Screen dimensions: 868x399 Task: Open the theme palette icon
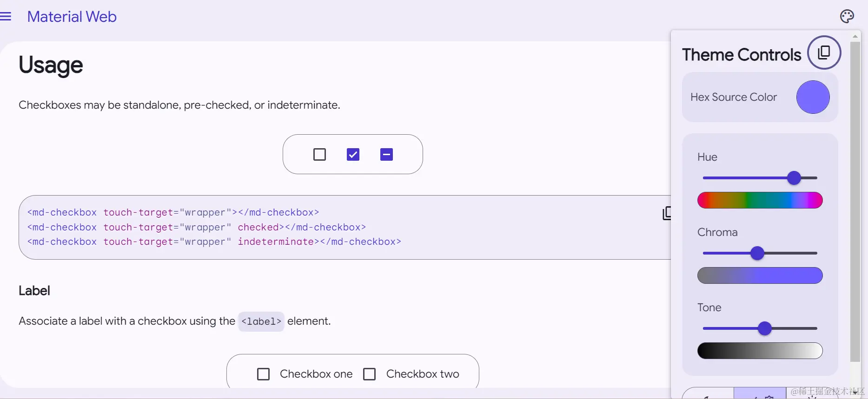pos(847,16)
